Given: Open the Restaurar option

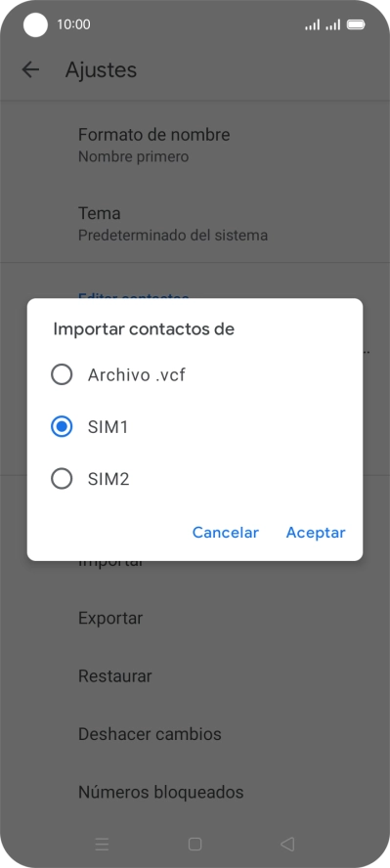Looking at the screenshot, I should 195,675.
